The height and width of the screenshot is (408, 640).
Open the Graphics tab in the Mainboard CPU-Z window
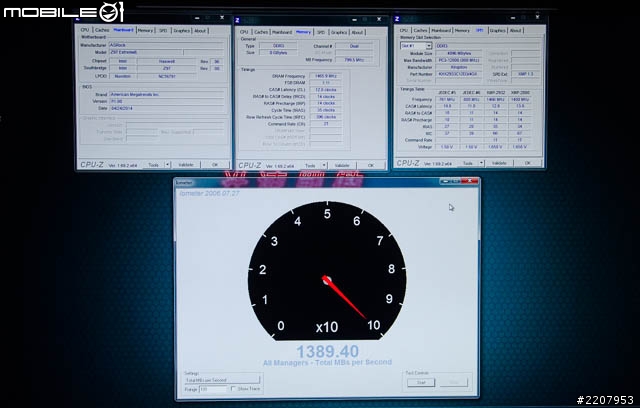181,31
